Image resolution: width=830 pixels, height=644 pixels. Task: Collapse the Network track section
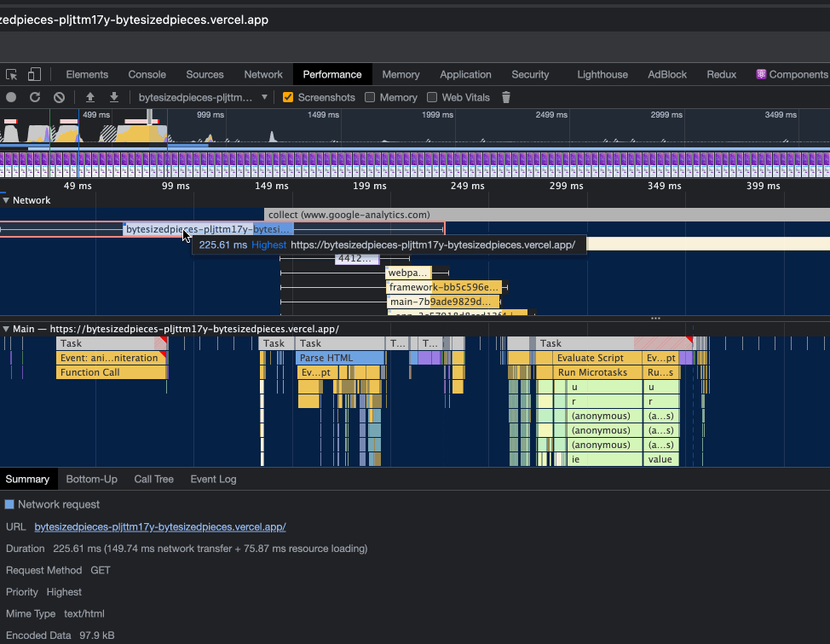(x=7, y=200)
